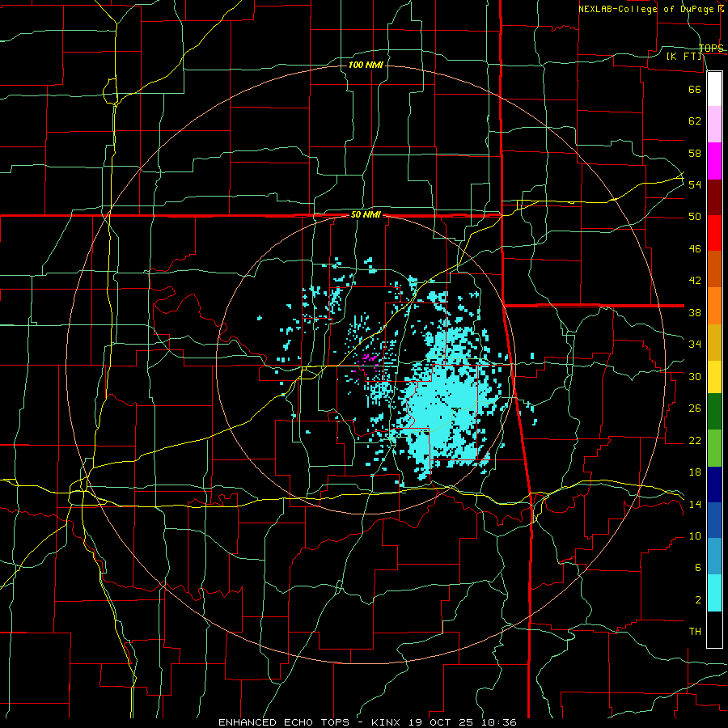Click the "66" legend value
Screen dimensions: 728x728
695,89
